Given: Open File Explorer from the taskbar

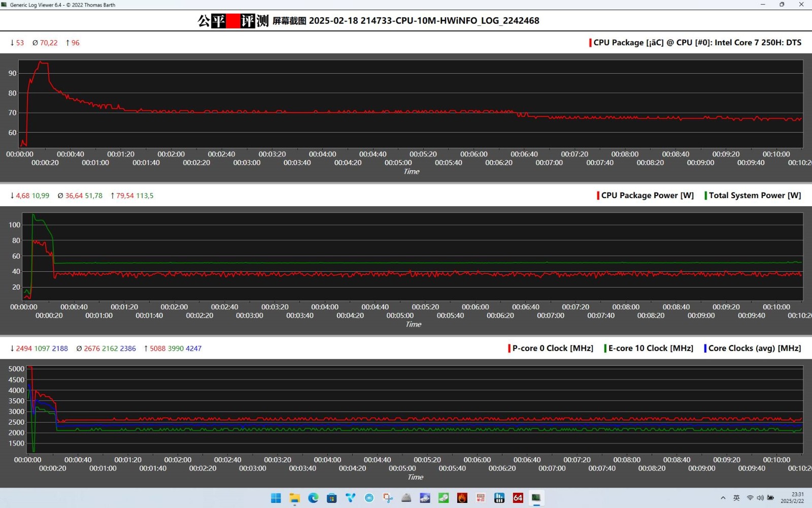Looking at the screenshot, I should click(295, 498).
